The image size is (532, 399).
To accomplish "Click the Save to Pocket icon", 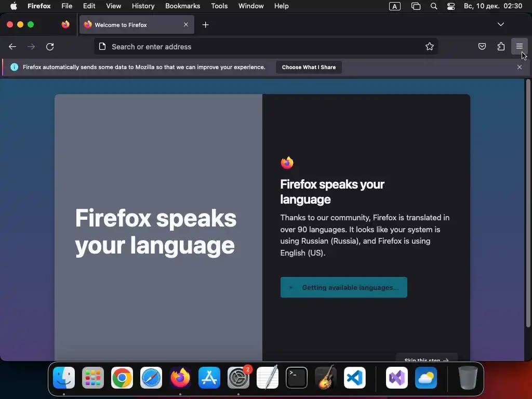I will [482, 46].
